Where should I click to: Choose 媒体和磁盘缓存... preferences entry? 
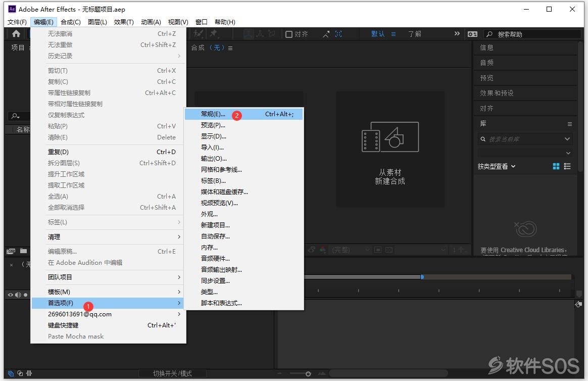click(x=244, y=192)
